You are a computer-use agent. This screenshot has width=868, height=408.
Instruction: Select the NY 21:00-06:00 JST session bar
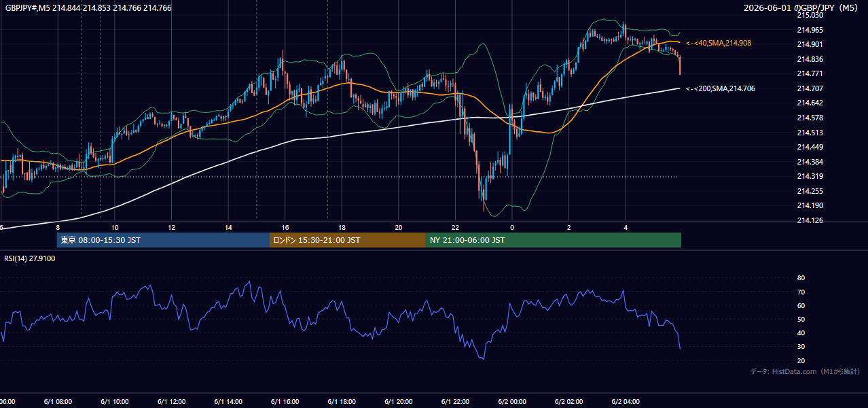[554, 240]
